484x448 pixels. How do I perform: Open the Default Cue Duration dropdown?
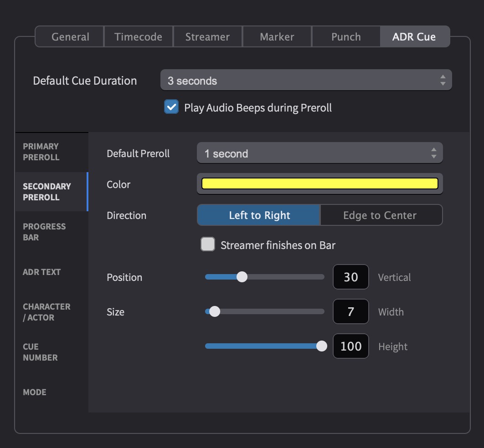click(306, 80)
